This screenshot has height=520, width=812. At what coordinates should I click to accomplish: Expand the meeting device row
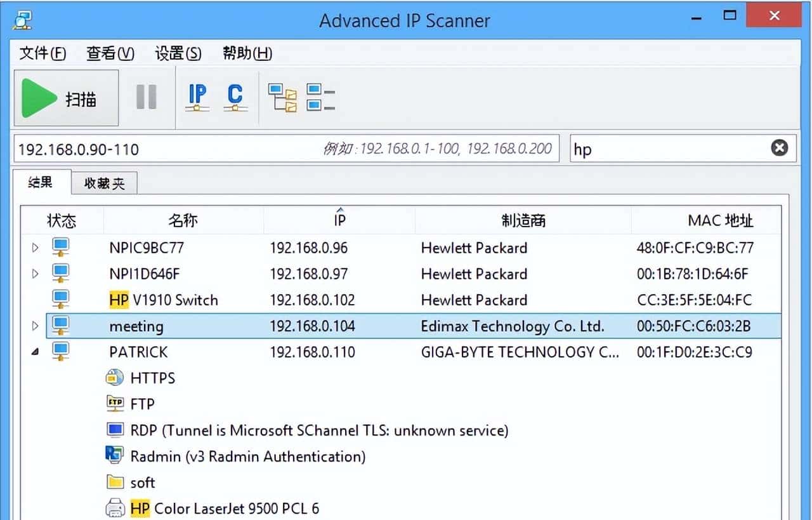[36, 326]
